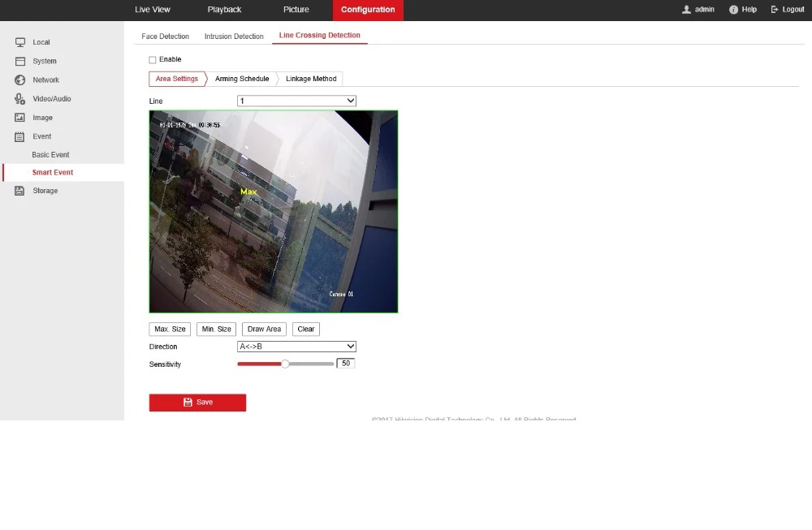
Task: Click the Logout exit icon
Action: pos(775,9)
